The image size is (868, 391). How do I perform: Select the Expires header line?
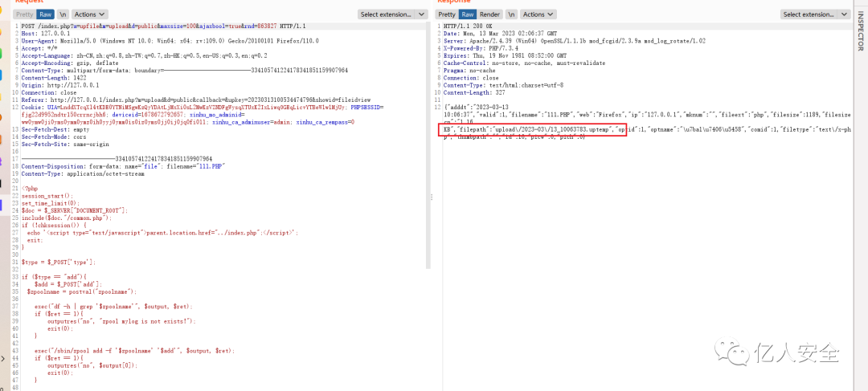click(505, 56)
